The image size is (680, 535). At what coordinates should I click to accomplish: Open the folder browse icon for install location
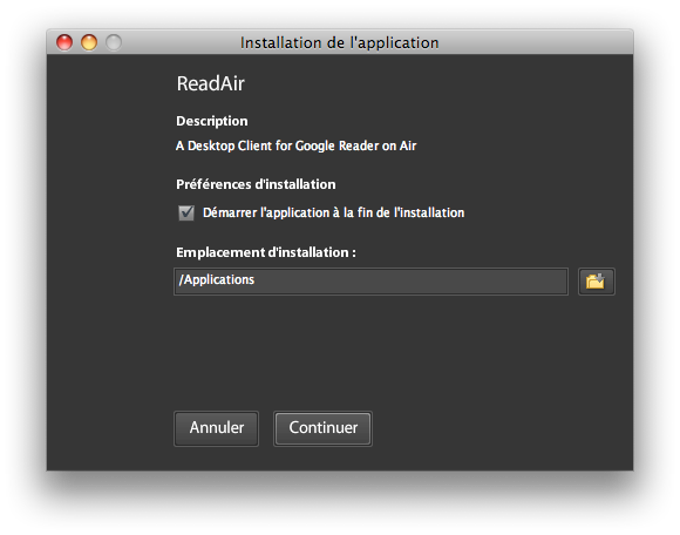click(596, 282)
